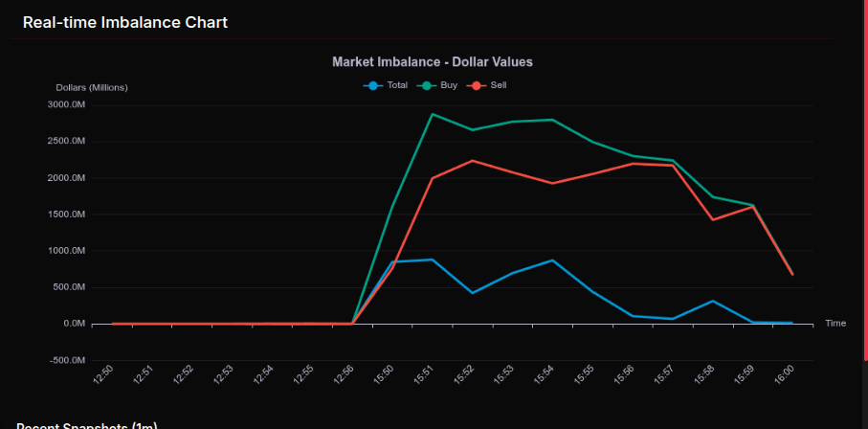The image size is (868, 429).
Task: Toggle the Total series in the legend
Action: pos(397,85)
